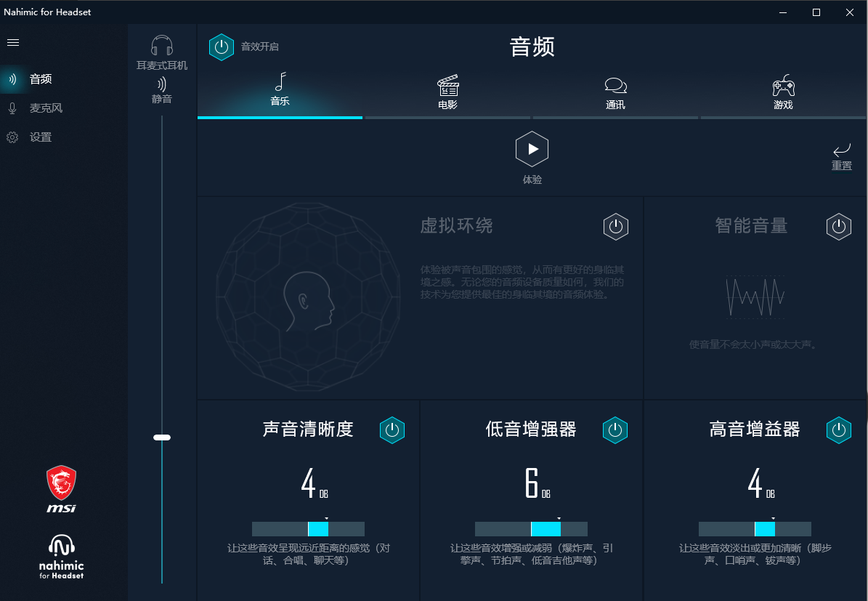Toggle the 音效开启 master power button
Image resolution: width=868 pixels, height=601 pixels.
[x=222, y=47]
